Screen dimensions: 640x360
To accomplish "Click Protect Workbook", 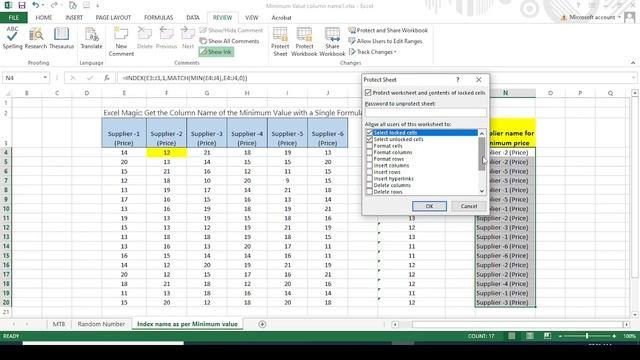I will pos(304,41).
